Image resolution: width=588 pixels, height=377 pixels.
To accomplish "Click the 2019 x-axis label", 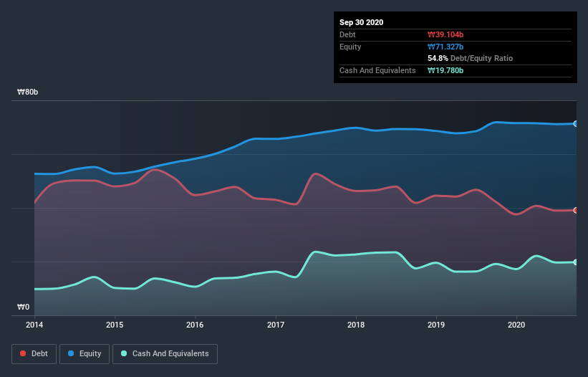I will pos(436,325).
